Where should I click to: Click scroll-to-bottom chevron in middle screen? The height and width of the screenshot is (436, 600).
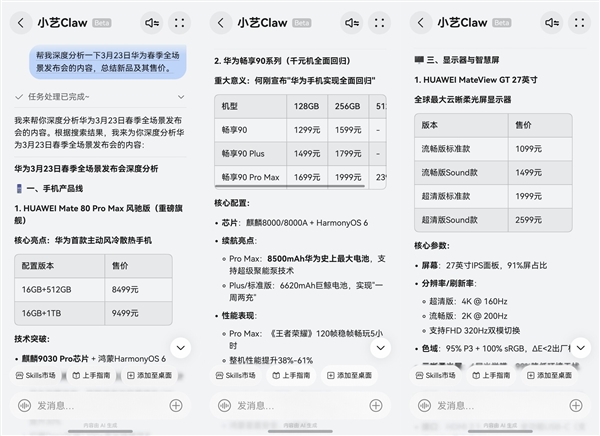pyautogui.click(x=381, y=347)
